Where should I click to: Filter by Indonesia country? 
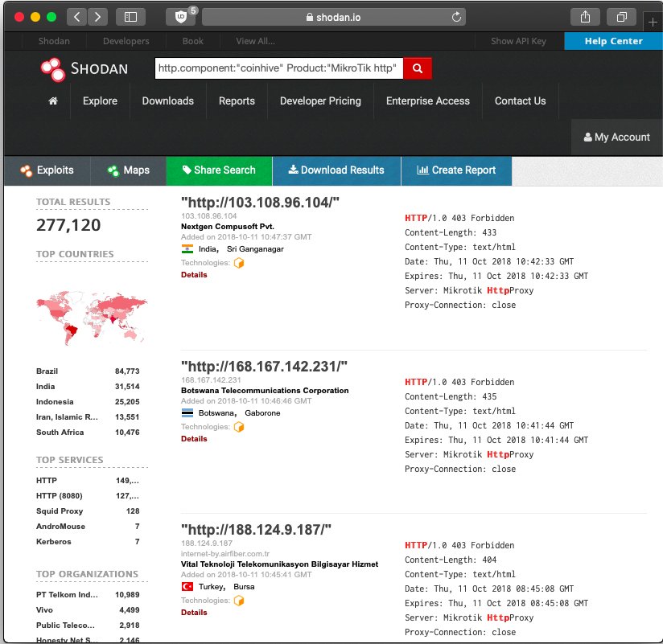tap(55, 401)
